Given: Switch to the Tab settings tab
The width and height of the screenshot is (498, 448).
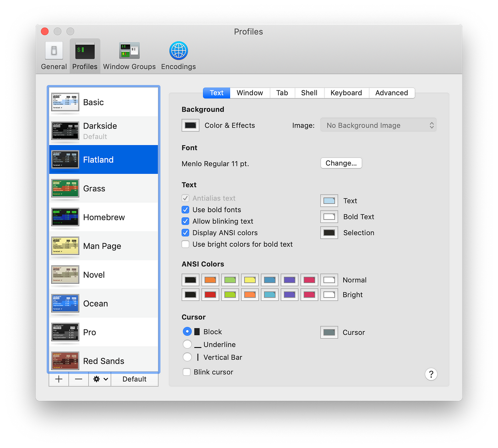Looking at the screenshot, I should pos(282,93).
